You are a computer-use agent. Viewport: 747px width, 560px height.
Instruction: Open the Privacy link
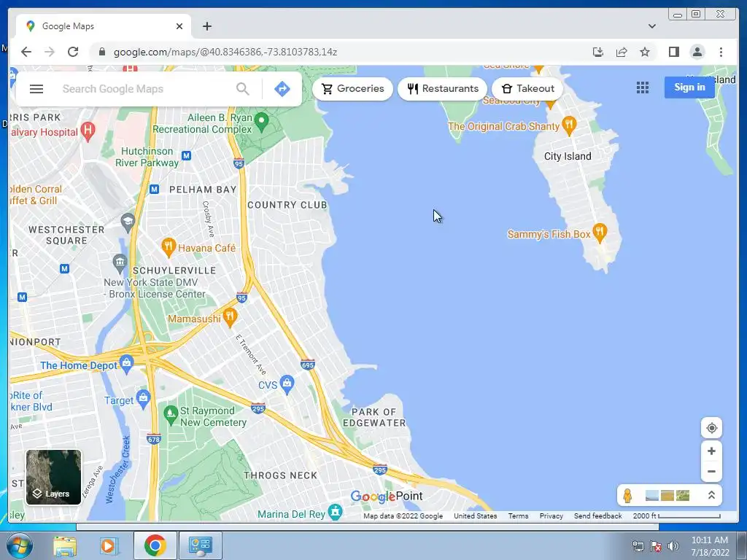(x=551, y=516)
